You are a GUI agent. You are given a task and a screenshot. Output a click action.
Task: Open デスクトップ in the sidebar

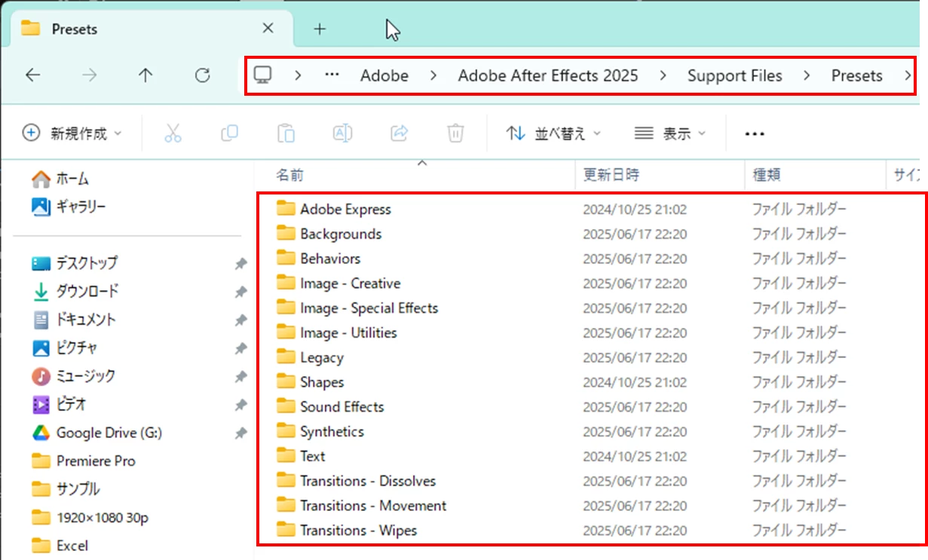click(75, 263)
